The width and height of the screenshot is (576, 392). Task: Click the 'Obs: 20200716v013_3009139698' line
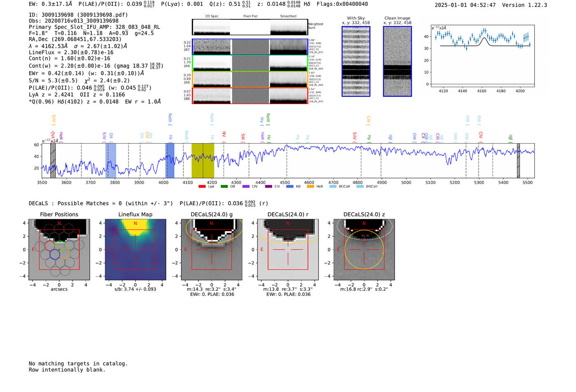tap(74, 21)
